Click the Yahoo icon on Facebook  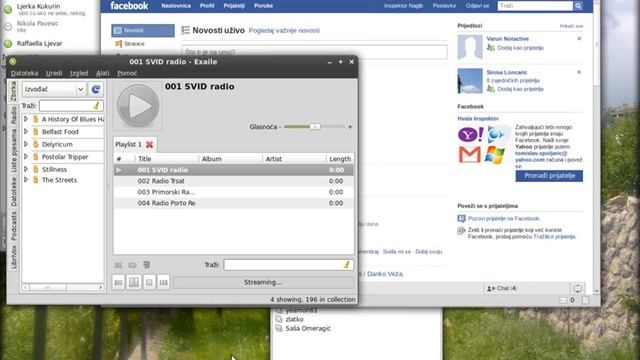[470, 134]
